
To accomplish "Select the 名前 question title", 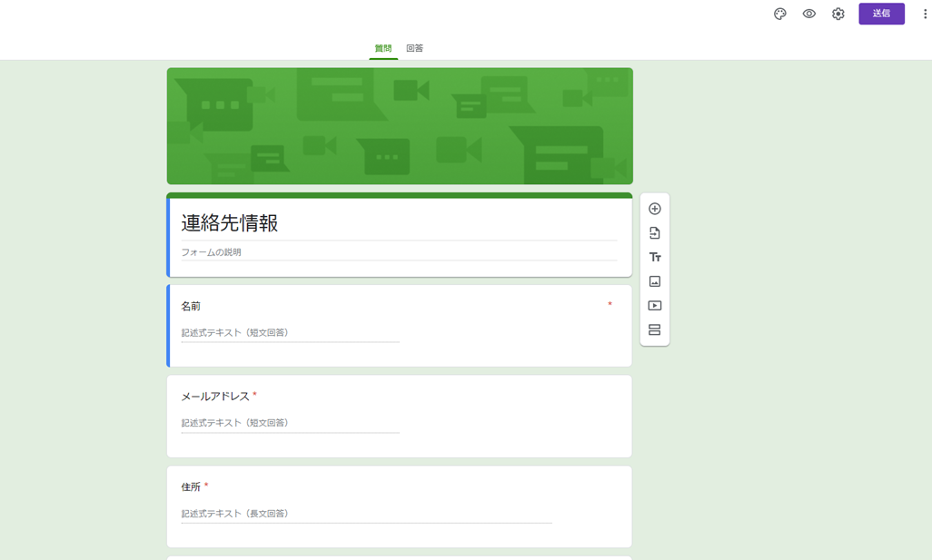I will 191,307.
